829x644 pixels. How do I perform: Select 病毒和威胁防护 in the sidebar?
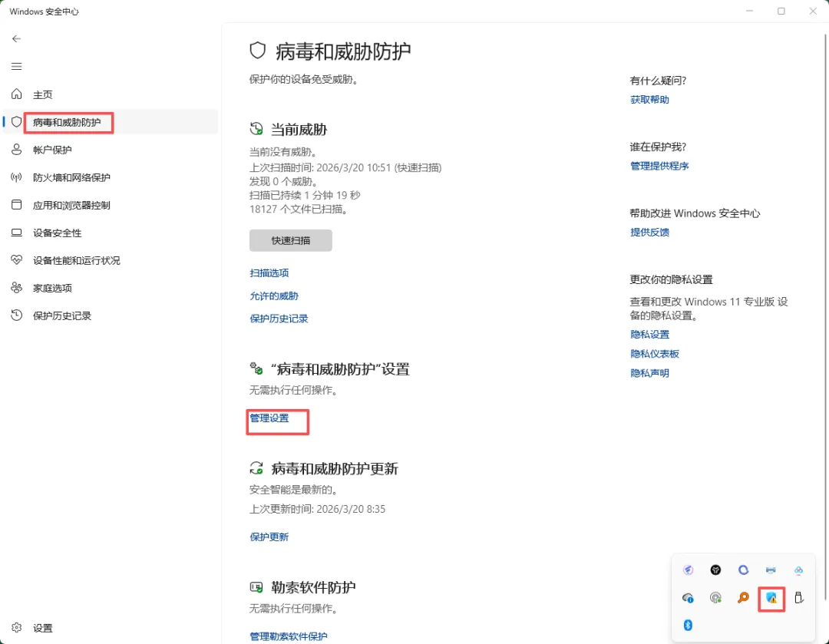tap(110, 122)
